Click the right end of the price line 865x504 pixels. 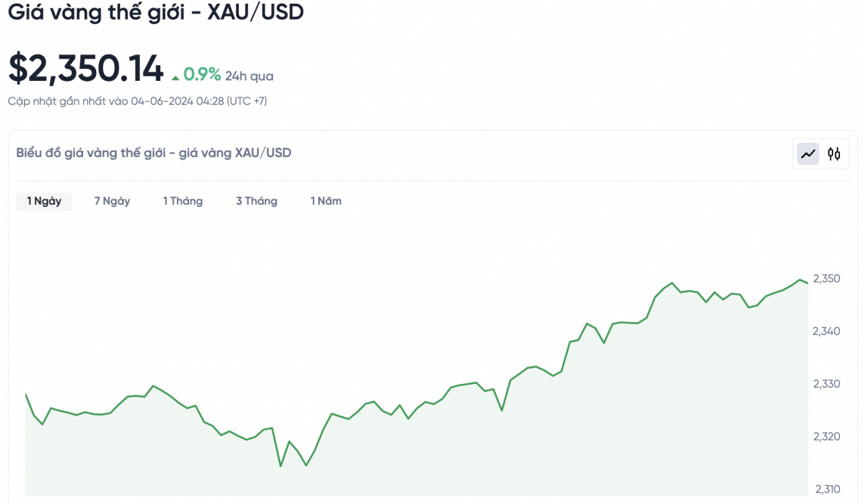(808, 283)
